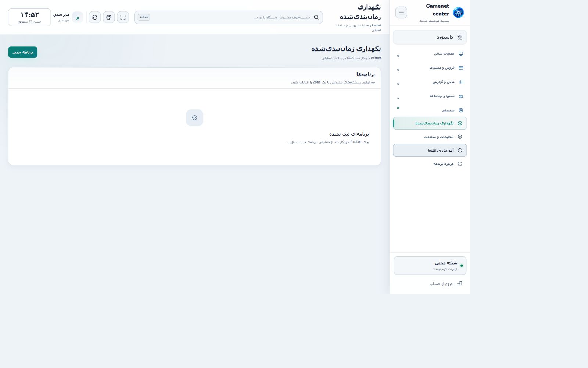
Task: Select آموزش و راهنما menu item
Action: pos(430,151)
